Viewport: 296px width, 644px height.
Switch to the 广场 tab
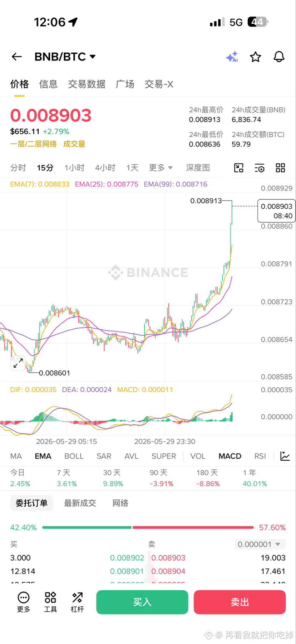[x=125, y=84]
